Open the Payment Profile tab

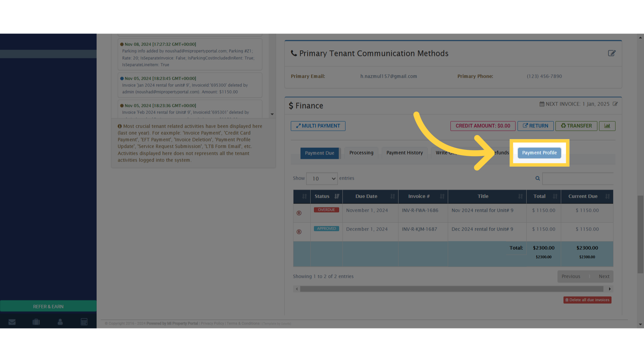[x=539, y=153]
